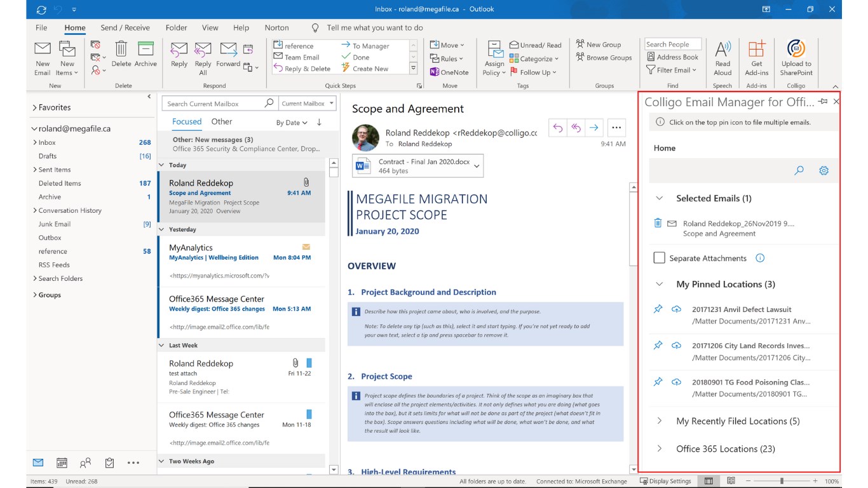
Task: Reverse the message sort order arrow
Action: (319, 122)
